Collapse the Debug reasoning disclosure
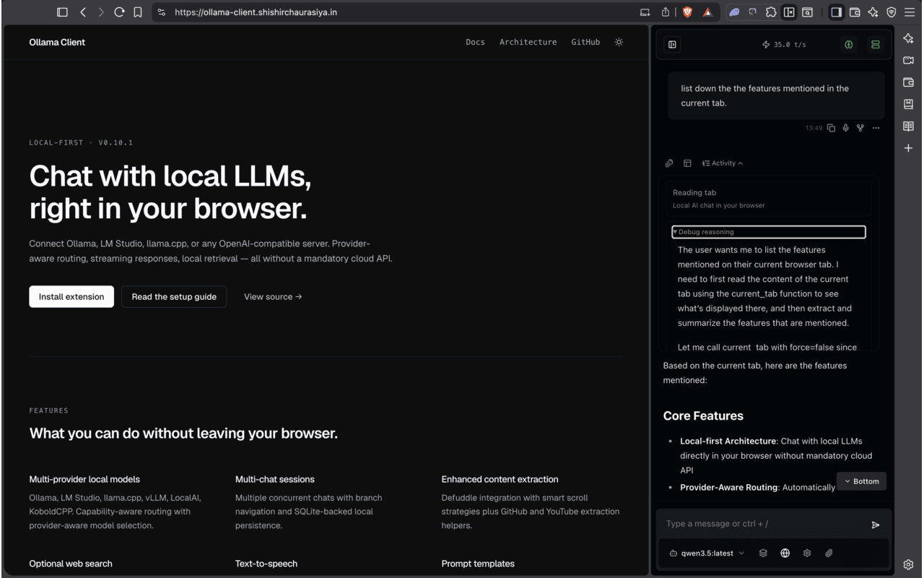Viewport: 924px width, 578px height. (769, 232)
